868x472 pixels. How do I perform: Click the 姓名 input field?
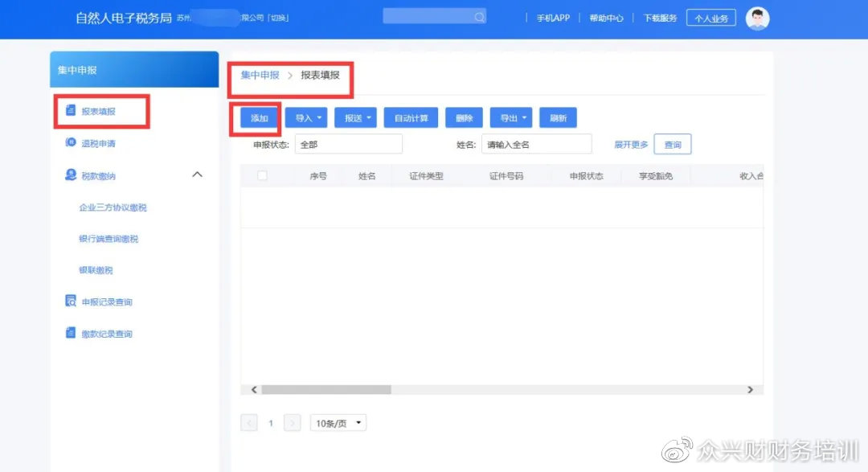536,145
